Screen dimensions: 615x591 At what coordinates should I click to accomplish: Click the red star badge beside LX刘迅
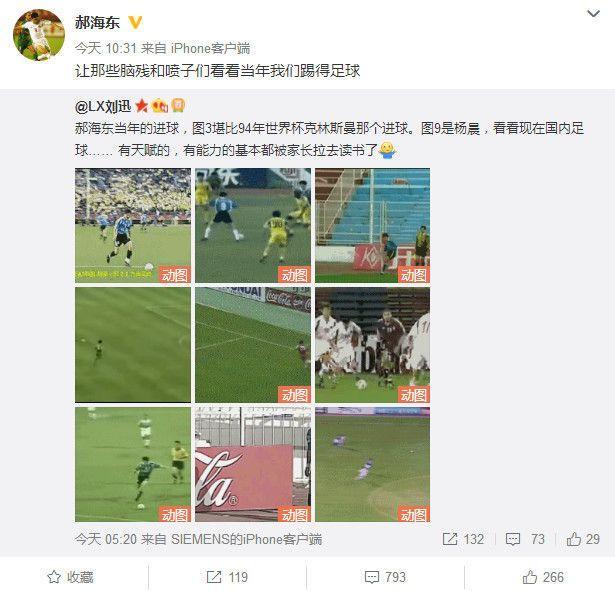click(x=142, y=106)
